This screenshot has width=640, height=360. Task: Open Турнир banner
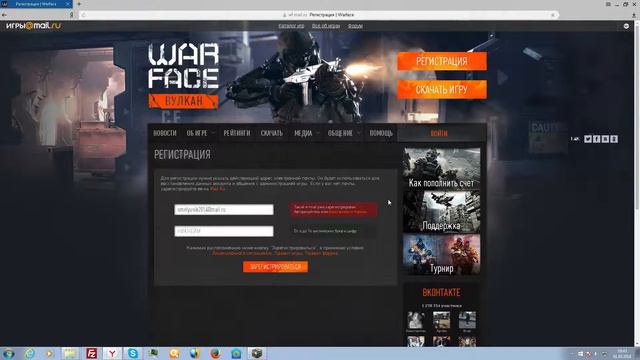pyautogui.click(x=442, y=254)
